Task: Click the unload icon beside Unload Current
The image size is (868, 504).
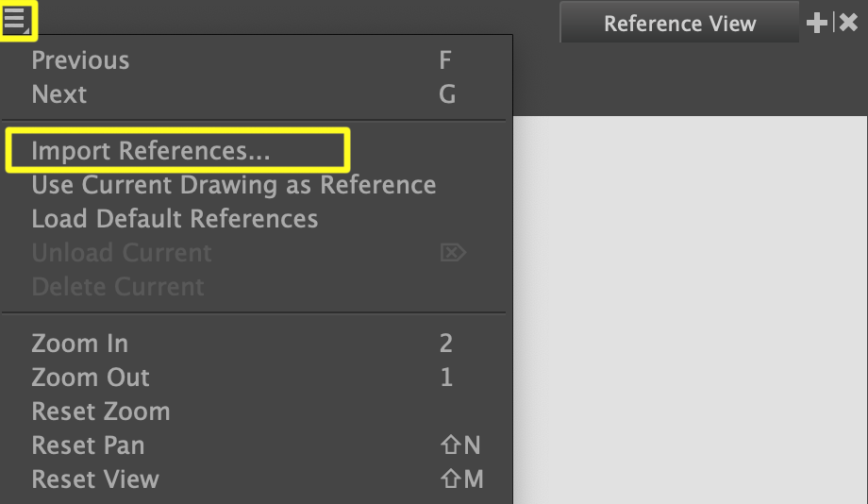Action: pyautogui.click(x=453, y=253)
